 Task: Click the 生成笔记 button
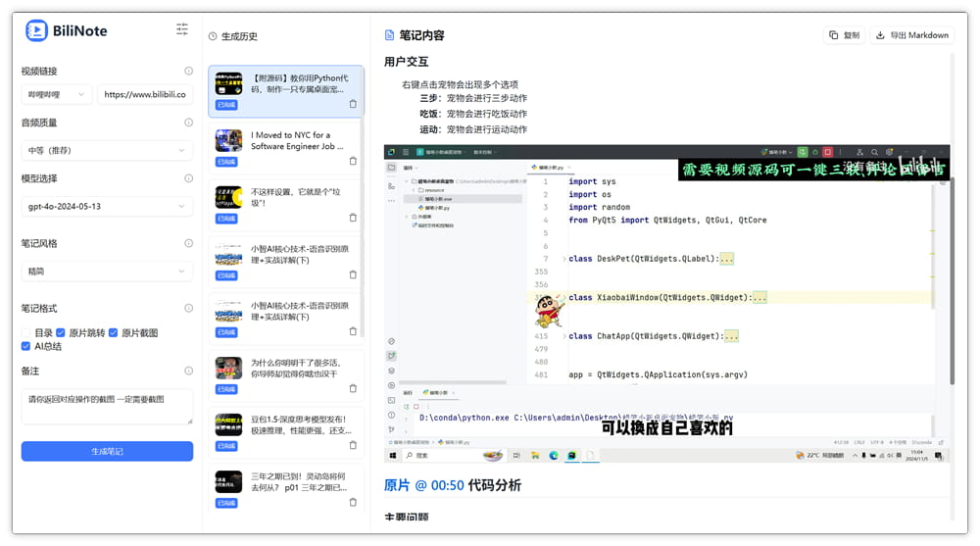click(x=107, y=452)
